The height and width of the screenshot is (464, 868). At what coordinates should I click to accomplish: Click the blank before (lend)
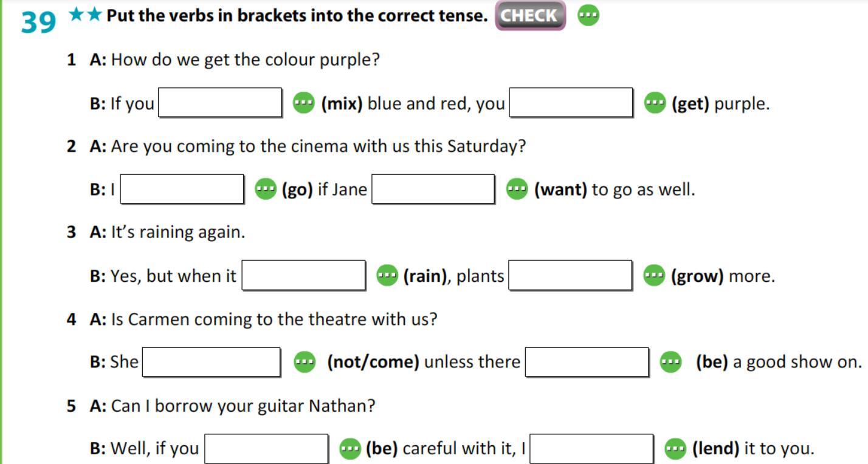(x=592, y=449)
